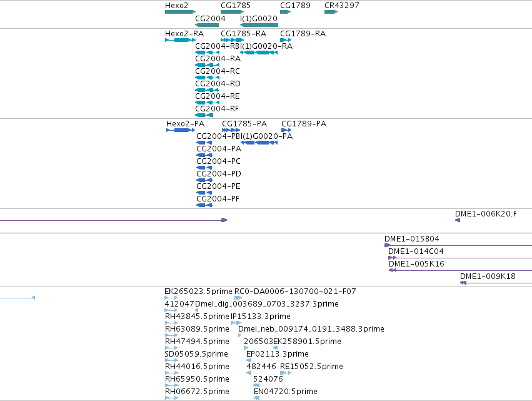Select the Hexo2-RA transcript label
The width and height of the screenshot is (532, 401).
pyautogui.click(x=184, y=34)
